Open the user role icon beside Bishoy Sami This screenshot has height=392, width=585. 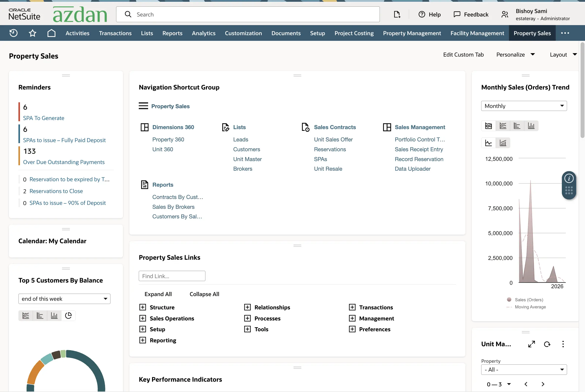click(505, 15)
